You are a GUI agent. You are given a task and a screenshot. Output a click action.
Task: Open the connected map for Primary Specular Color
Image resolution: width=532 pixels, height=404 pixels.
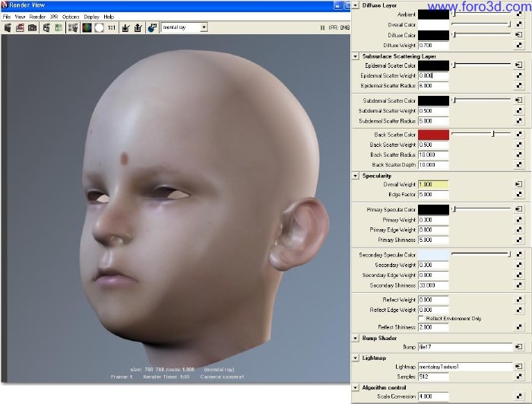(519, 209)
